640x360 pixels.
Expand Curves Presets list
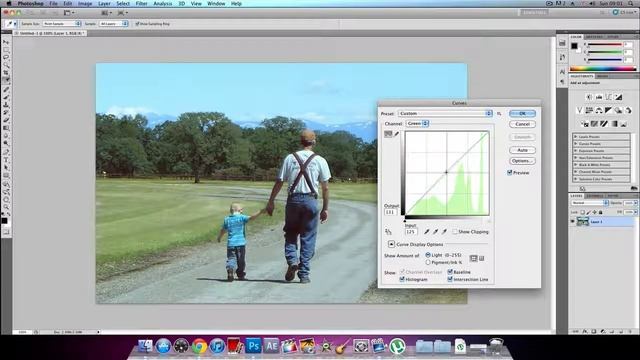pyautogui.click(x=576, y=144)
